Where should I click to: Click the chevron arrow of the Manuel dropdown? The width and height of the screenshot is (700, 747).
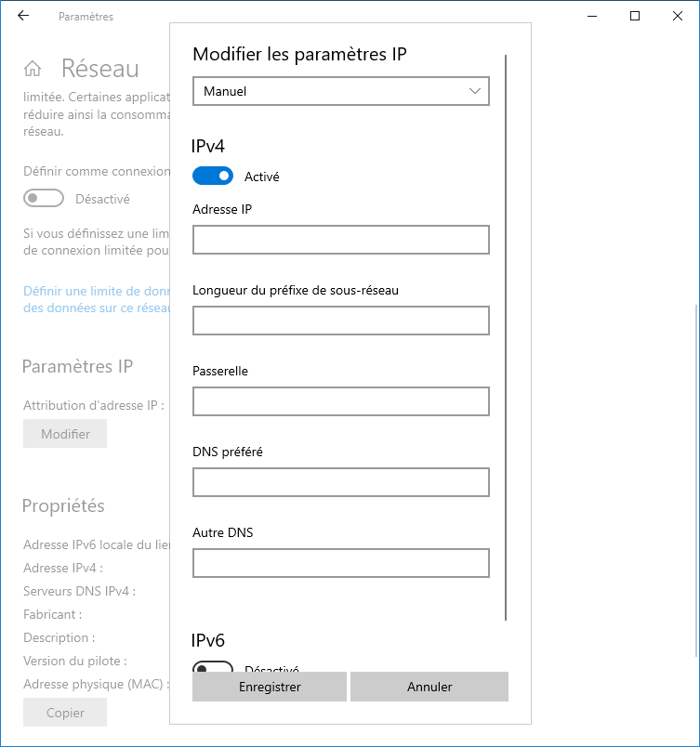point(475,91)
